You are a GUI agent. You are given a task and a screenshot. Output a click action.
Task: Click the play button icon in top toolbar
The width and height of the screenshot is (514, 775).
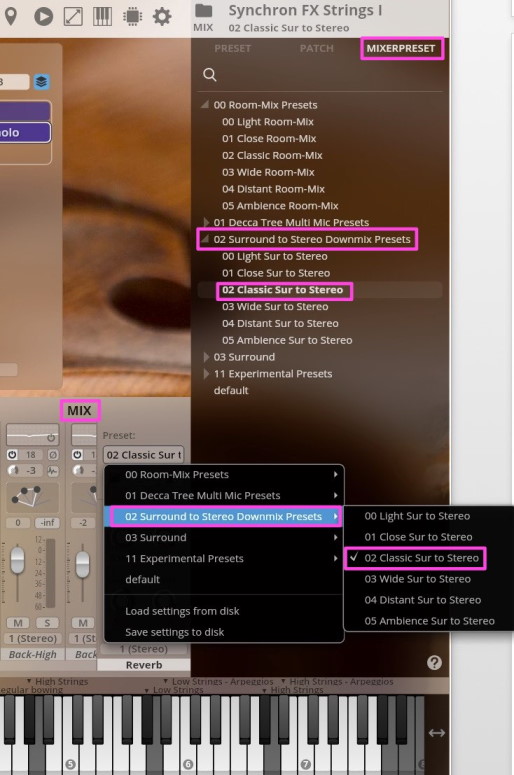(43, 17)
